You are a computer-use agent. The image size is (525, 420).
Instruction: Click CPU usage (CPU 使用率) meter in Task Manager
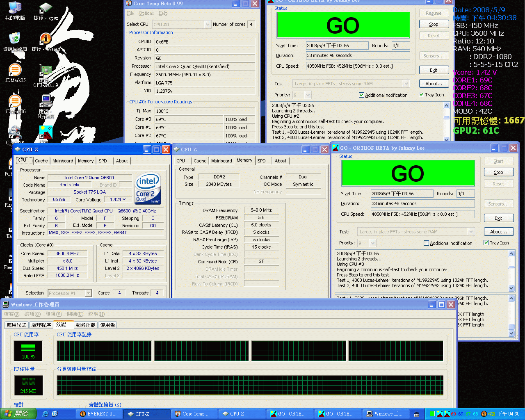pos(28,351)
